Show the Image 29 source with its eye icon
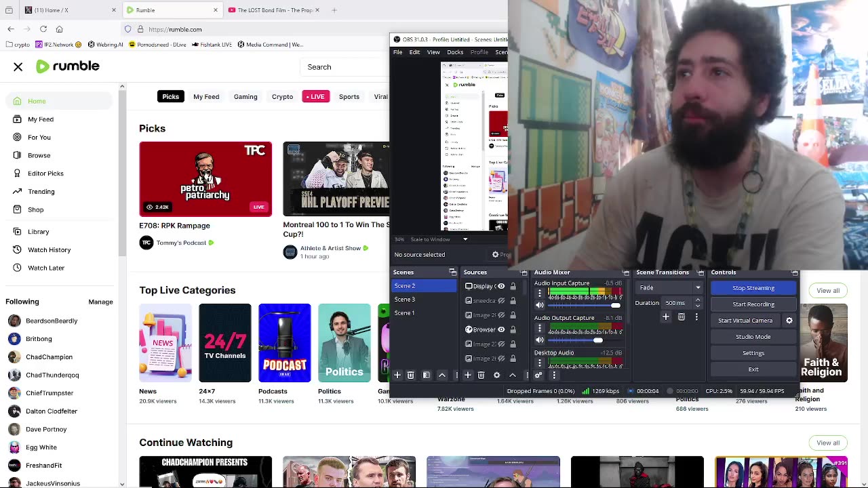868x488 pixels. pyautogui.click(x=501, y=315)
